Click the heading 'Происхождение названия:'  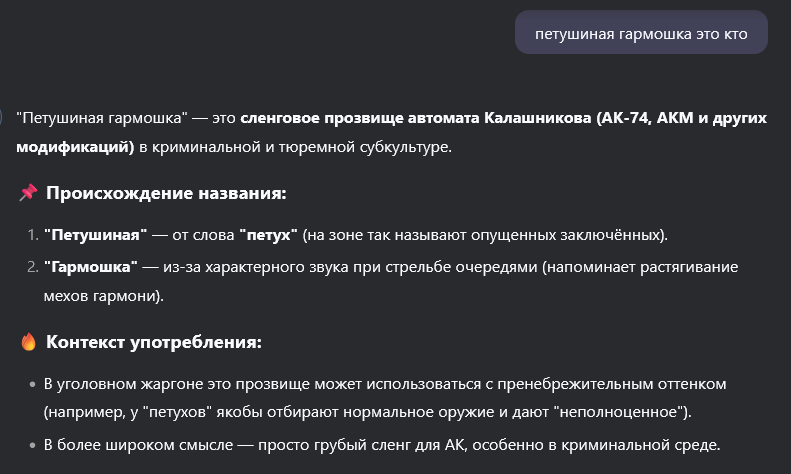166,193
